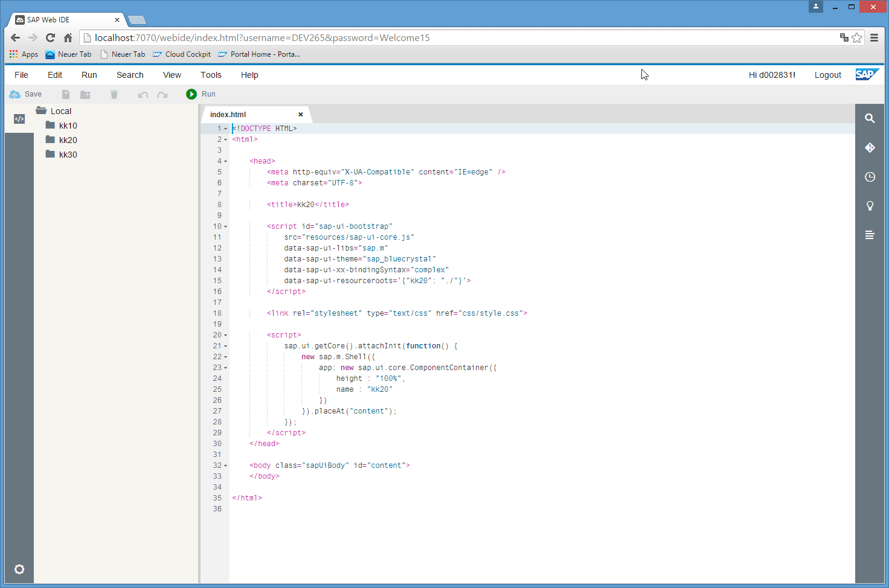The width and height of the screenshot is (889, 588).
Task: Select the kk10 folder
Action: (68, 126)
